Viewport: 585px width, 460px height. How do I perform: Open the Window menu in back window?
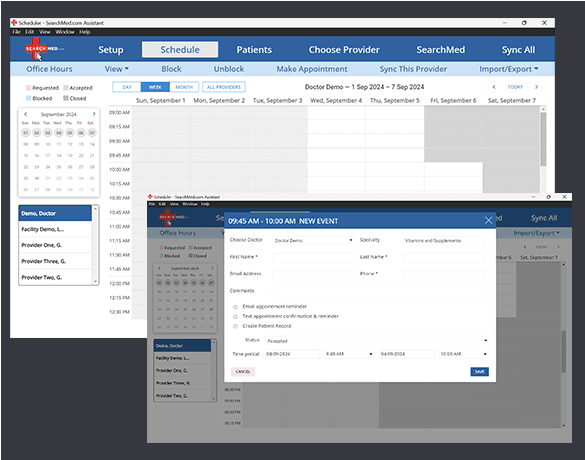65,32
